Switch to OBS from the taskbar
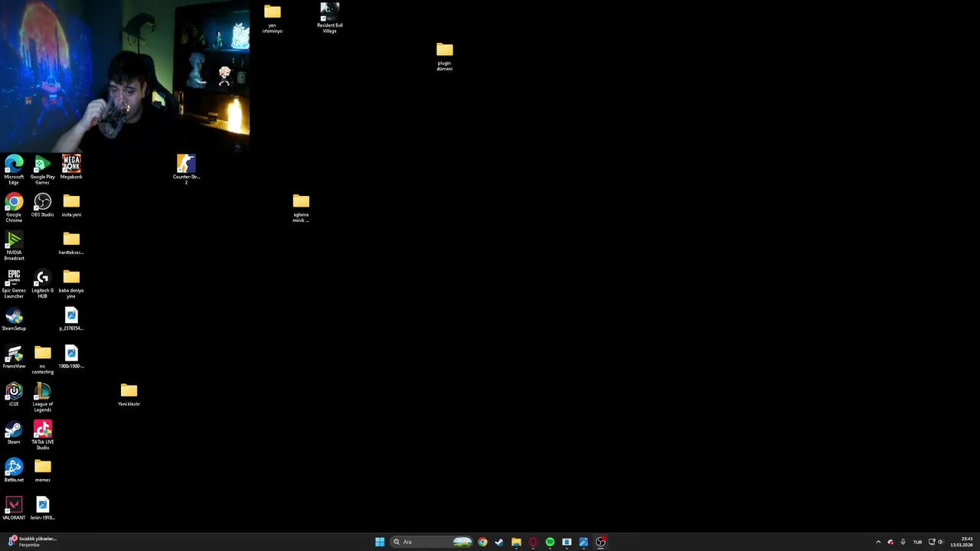 [600, 542]
